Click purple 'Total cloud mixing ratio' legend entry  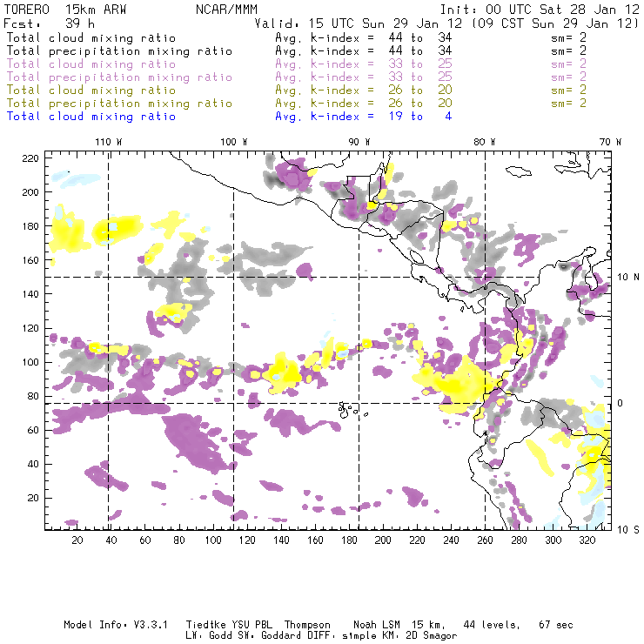91,64
